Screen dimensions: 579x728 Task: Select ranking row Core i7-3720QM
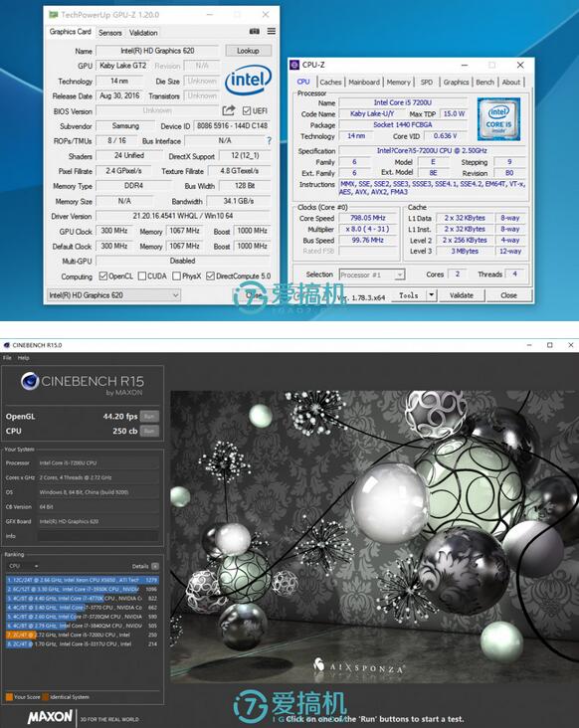tap(83, 617)
